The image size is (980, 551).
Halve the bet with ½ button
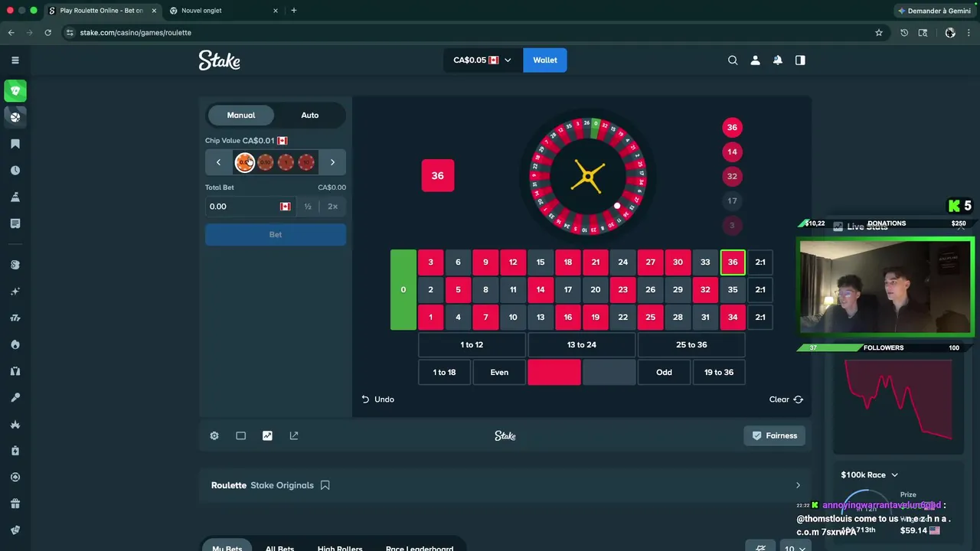click(308, 206)
